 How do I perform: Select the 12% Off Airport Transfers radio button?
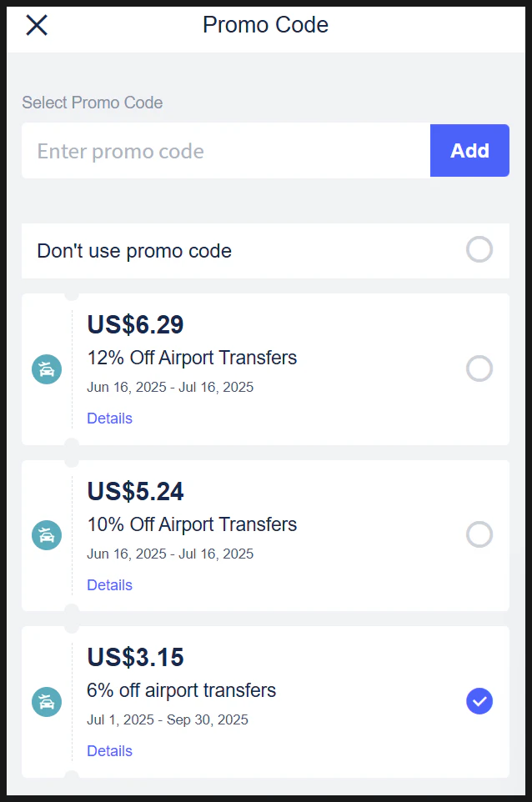479,368
